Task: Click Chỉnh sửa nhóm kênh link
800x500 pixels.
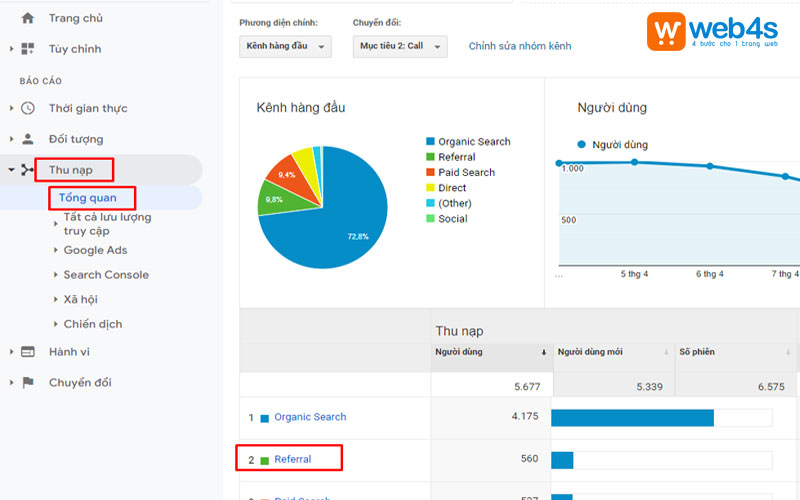Action: click(520, 46)
